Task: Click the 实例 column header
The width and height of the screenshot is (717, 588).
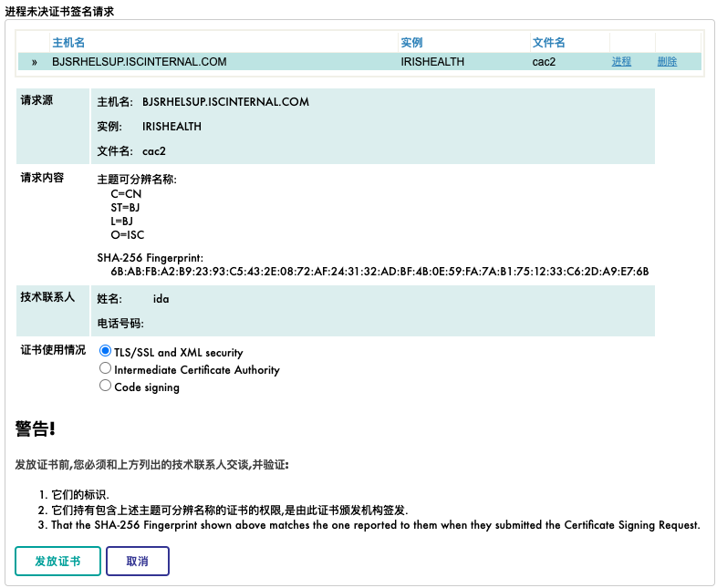Action: [x=411, y=43]
